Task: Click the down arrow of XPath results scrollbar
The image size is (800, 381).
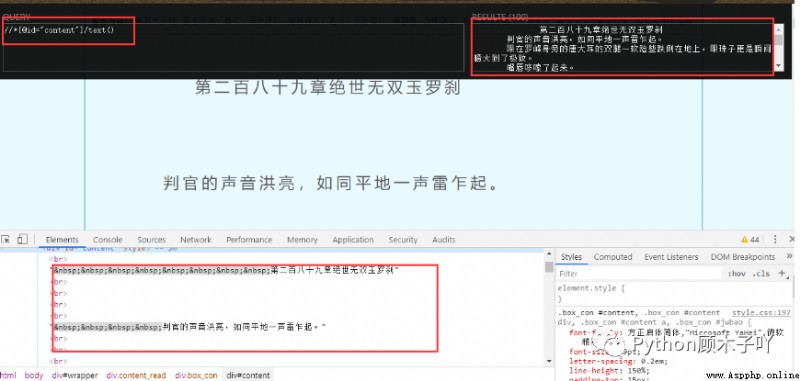Action: tap(778, 66)
